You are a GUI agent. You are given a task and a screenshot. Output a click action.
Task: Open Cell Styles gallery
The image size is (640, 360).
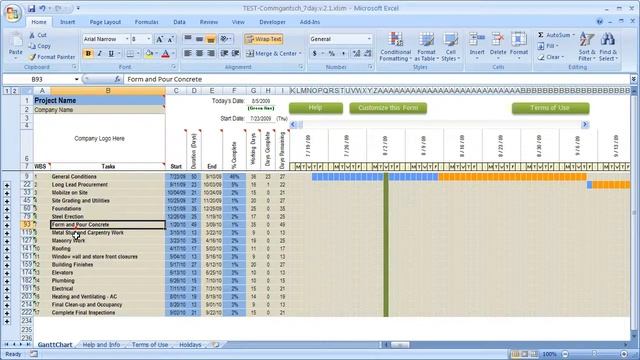pos(451,47)
